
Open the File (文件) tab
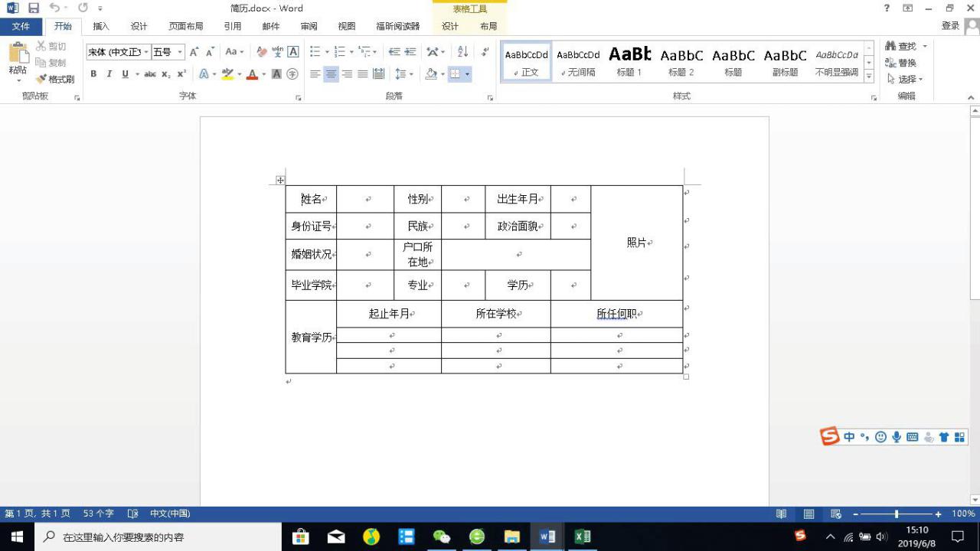(21, 26)
